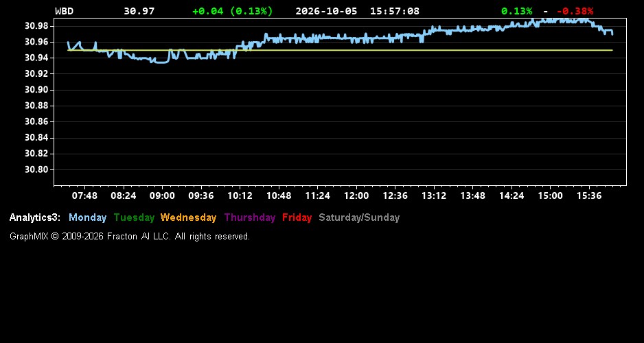Click the GraphMIX copyright notice
644x343 pixels.
tap(130, 236)
